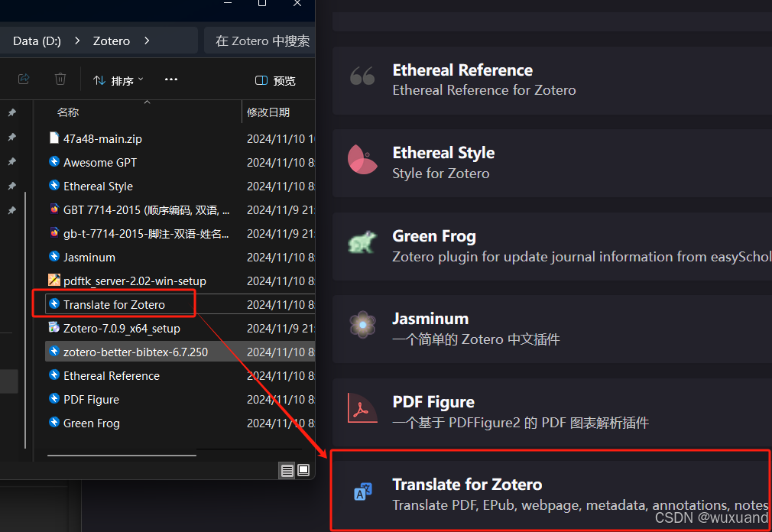Click the vertical scrollbar of navigation pane
The image size is (772, 532).
pyautogui.click(x=25, y=320)
